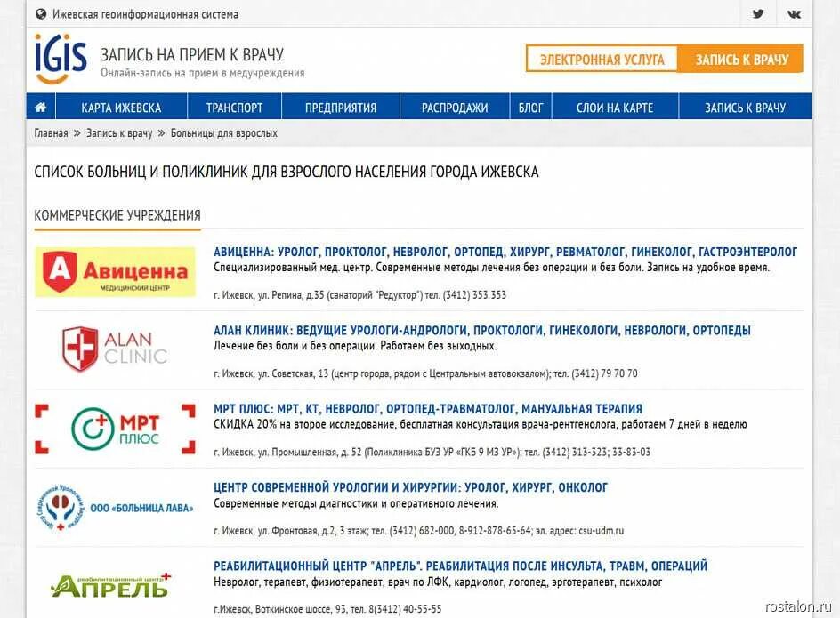Open Центр современной урологии и хирургии link
Viewport: 840px width, 618px height.
click(410, 486)
